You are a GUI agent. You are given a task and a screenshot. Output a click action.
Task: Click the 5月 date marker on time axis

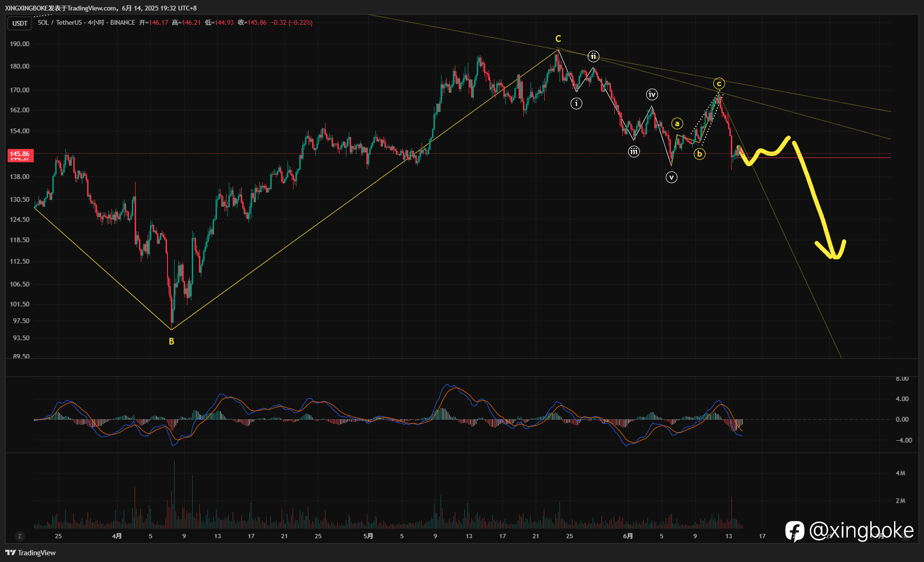[368, 536]
